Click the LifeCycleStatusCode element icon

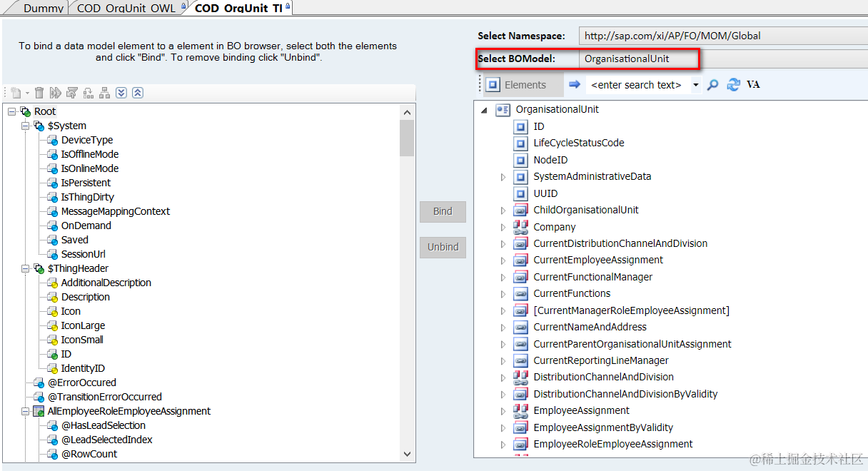(x=521, y=143)
